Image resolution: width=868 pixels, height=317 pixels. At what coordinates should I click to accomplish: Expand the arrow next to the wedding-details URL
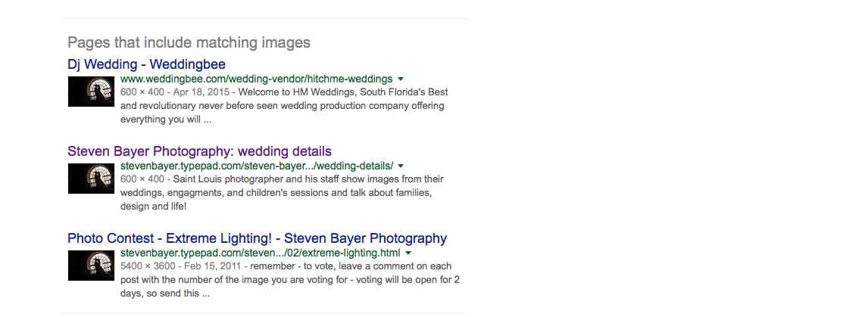tap(401, 166)
